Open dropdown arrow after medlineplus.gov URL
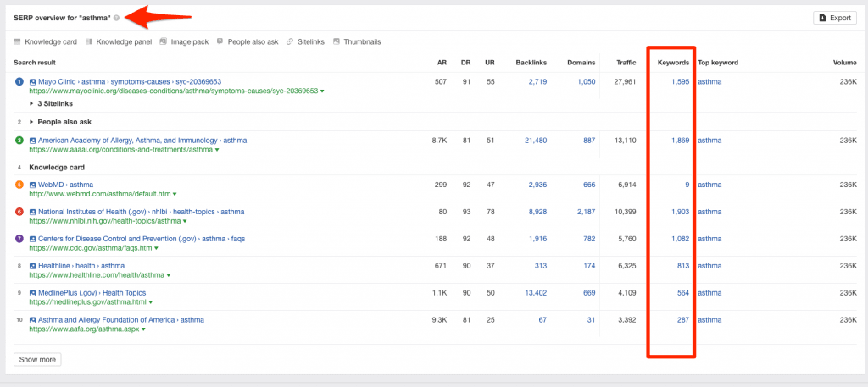The image size is (868, 387). (x=151, y=302)
